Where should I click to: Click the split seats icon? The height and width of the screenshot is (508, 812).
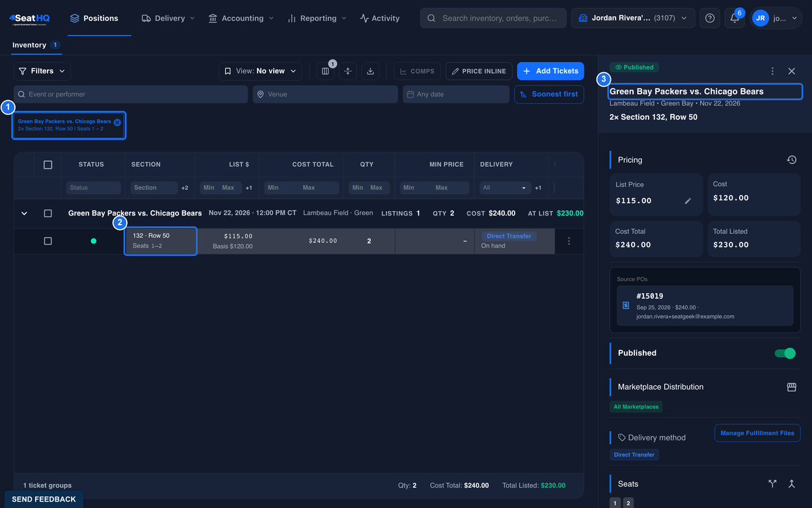[x=772, y=484]
